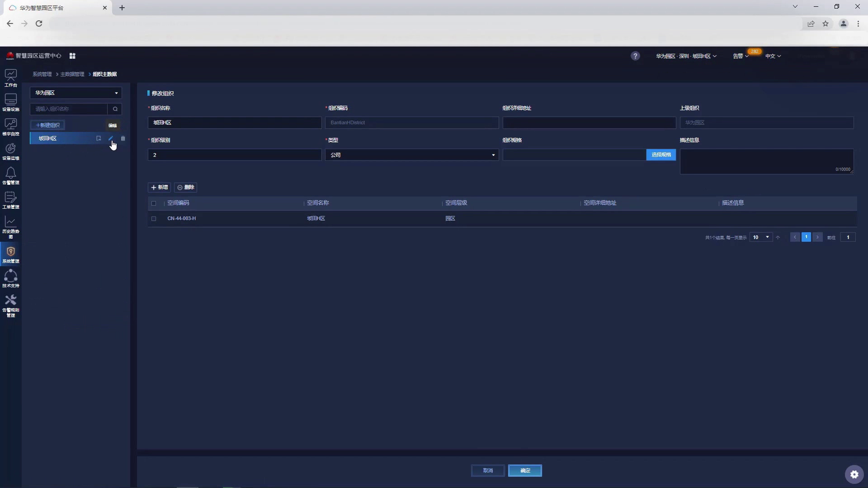Click the 新增 add button above table
The width and height of the screenshot is (868, 488).
pos(159,187)
